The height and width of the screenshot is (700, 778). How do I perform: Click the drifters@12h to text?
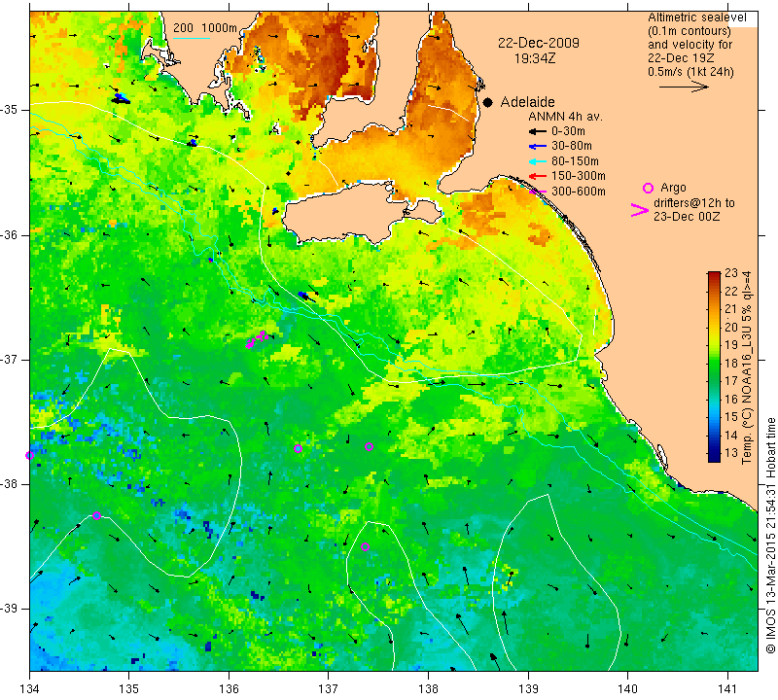tap(693, 202)
